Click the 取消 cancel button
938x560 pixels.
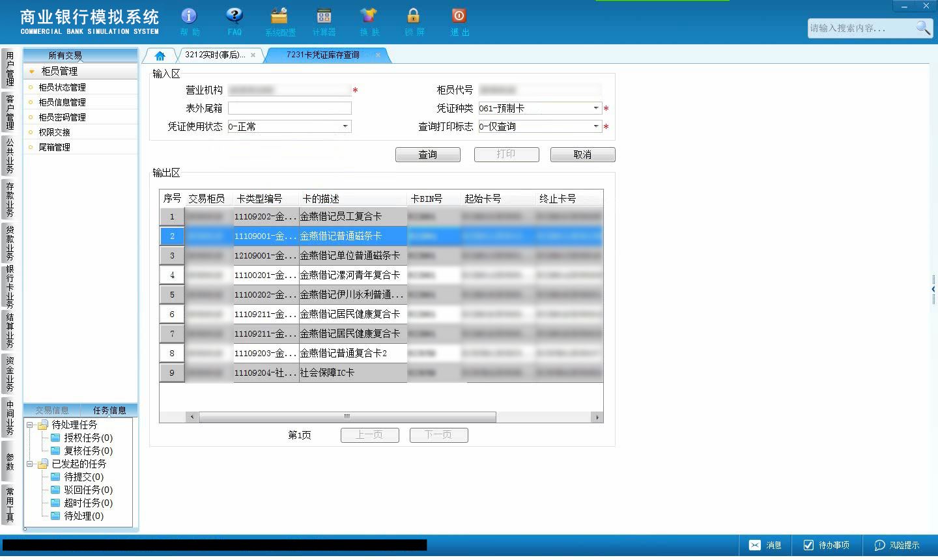click(x=583, y=154)
